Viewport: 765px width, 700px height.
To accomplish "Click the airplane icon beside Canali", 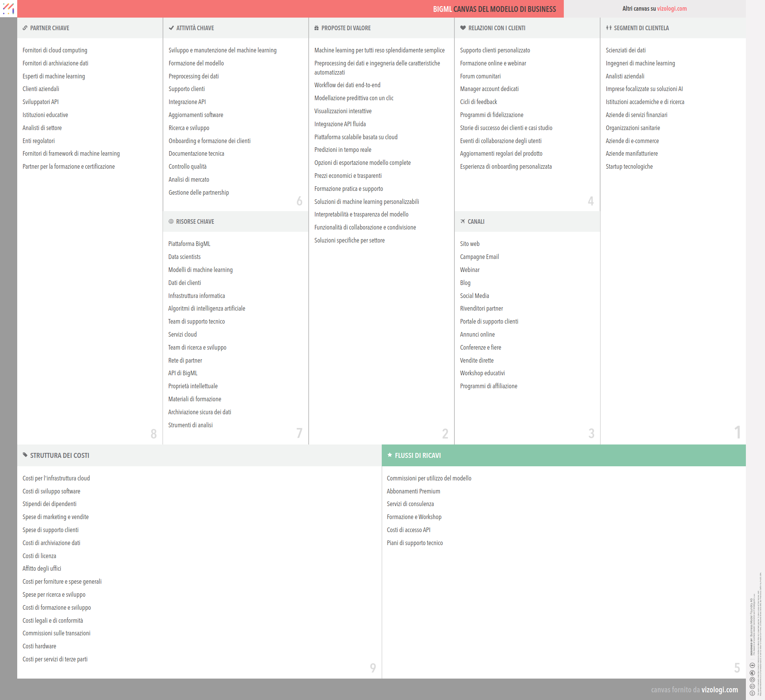I will pyautogui.click(x=463, y=221).
